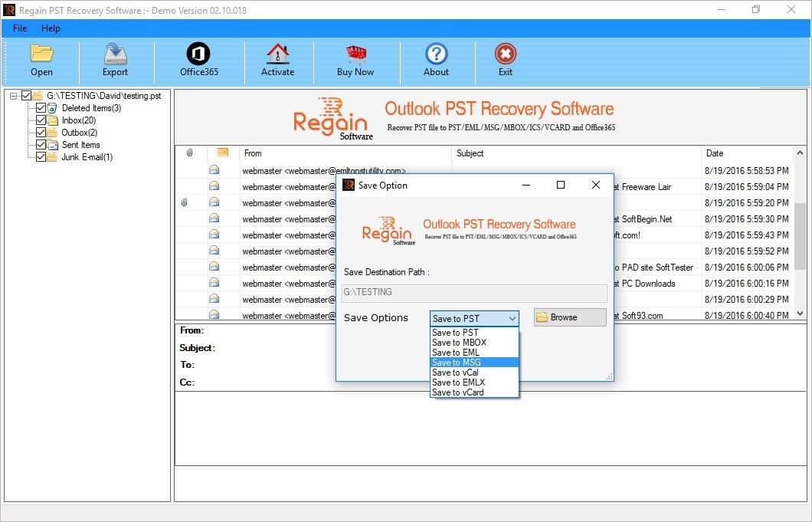Open a PST file with the Open icon
The image size is (812, 522).
41,54
